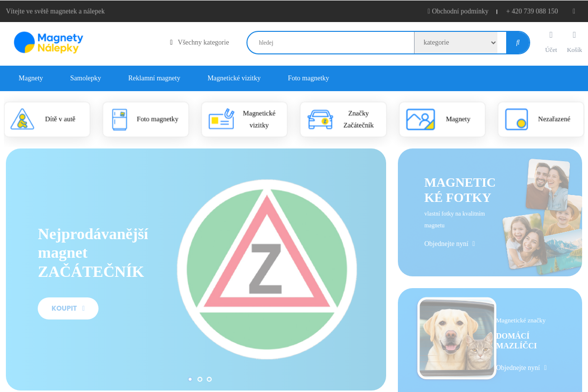Switch to the second carousel slide dot
Image resolution: width=588 pixels, height=392 pixels.
point(200,379)
